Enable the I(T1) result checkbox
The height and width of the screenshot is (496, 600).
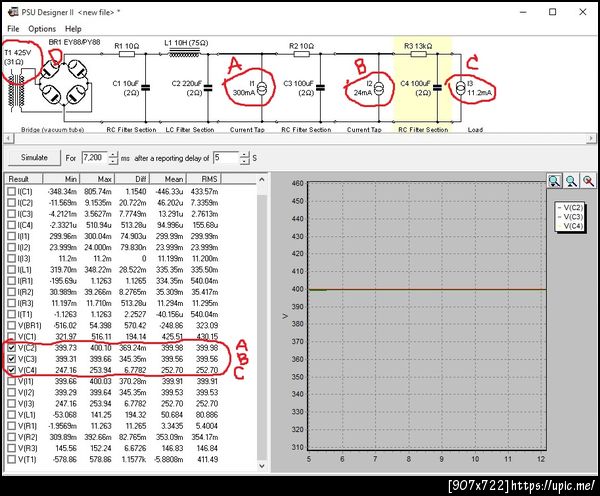point(11,314)
